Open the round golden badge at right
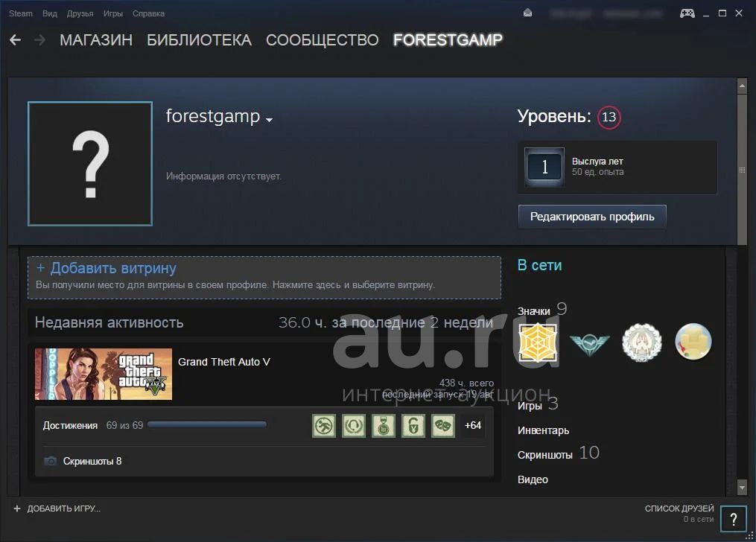 pos(693,342)
